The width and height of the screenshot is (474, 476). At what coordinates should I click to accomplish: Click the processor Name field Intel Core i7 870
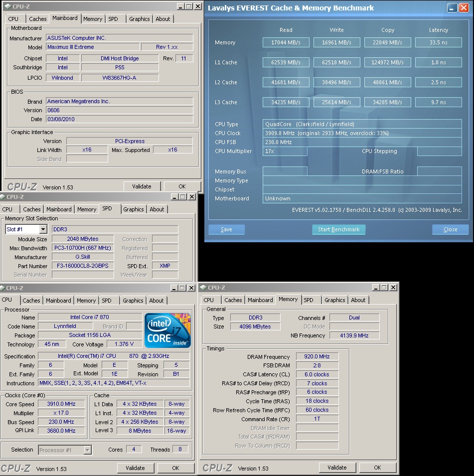90,317
